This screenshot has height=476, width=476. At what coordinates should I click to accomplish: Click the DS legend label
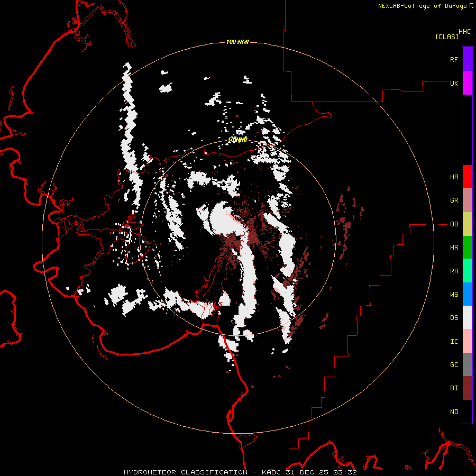tap(454, 318)
